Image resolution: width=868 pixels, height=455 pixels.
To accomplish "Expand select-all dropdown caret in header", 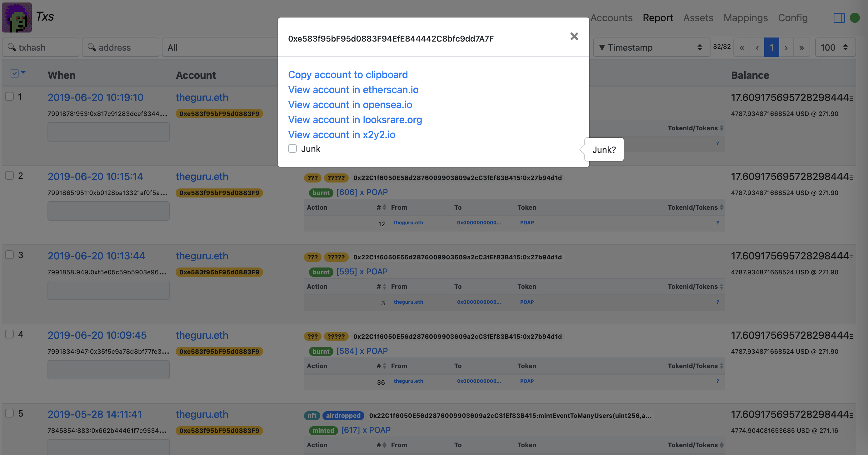I will pos(23,72).
